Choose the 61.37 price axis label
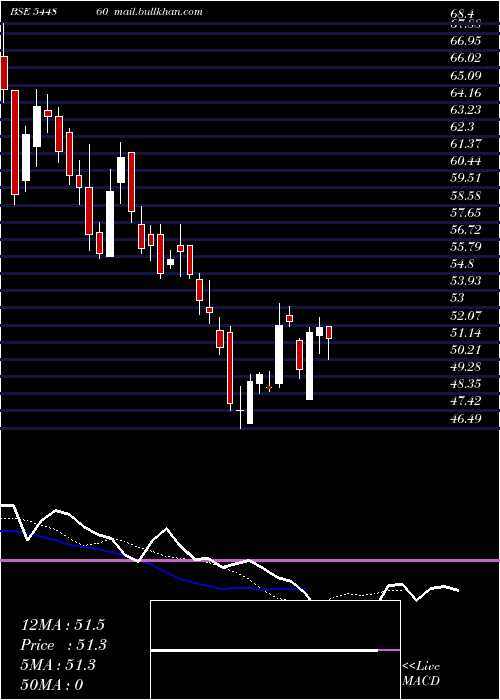The height and width of the screenshot is (700, 500). click(x=466, y=144)
